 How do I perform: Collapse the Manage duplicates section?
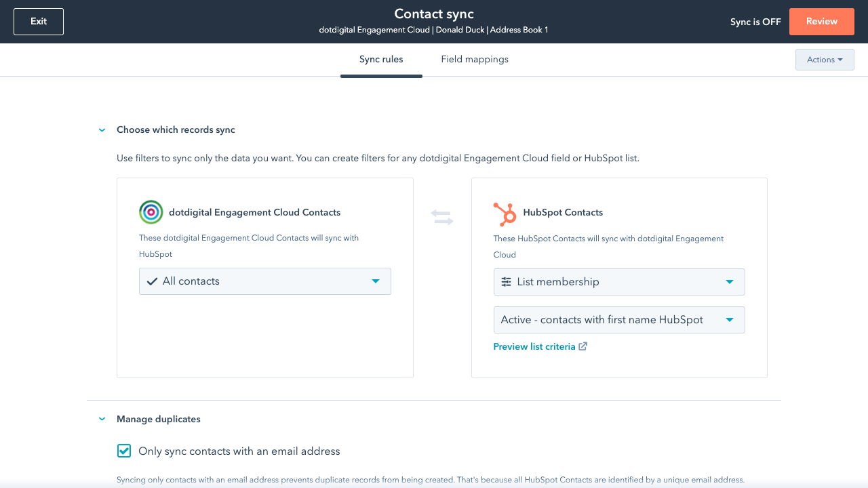click(102, 420)
